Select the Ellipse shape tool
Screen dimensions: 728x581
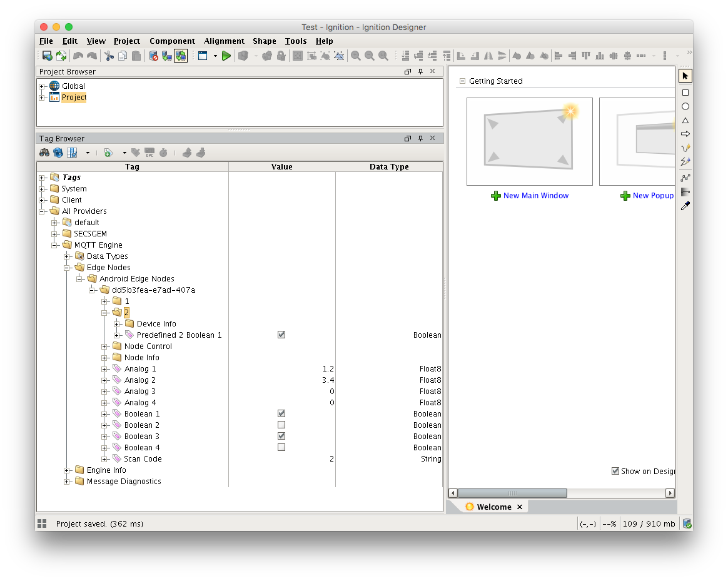[685, 106]
